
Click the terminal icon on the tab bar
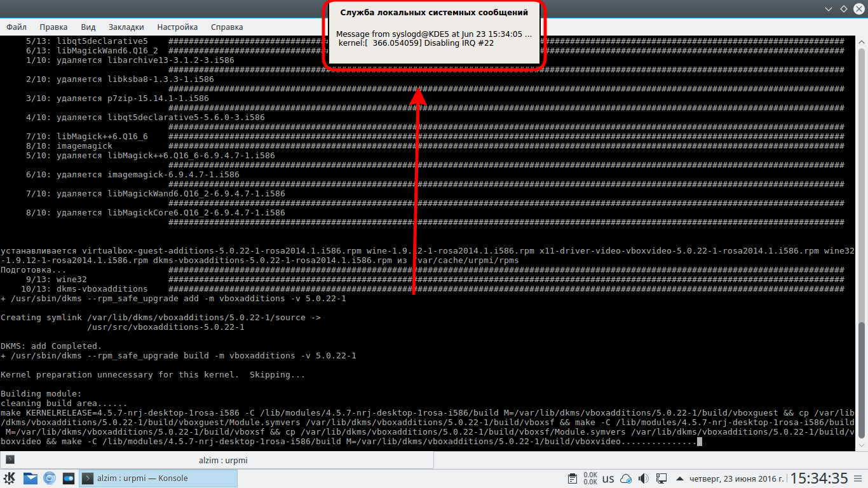coord(10,459)
